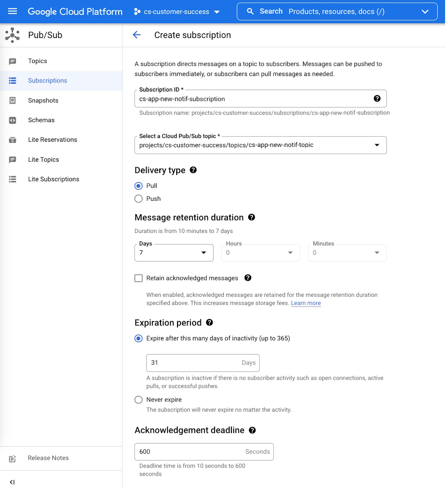Screen dimensions: 448x489
Task: Collapse the sidebar navigation panel
Action: point(12,482)
